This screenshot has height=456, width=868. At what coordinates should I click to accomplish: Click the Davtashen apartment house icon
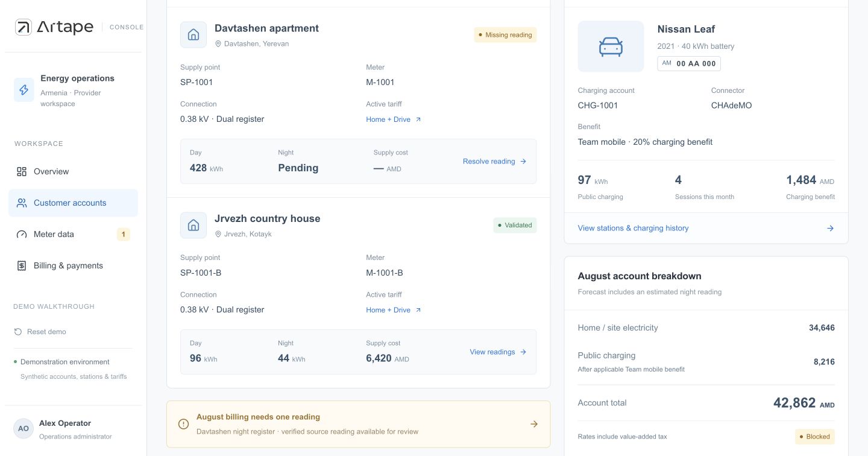pos(193,34)
